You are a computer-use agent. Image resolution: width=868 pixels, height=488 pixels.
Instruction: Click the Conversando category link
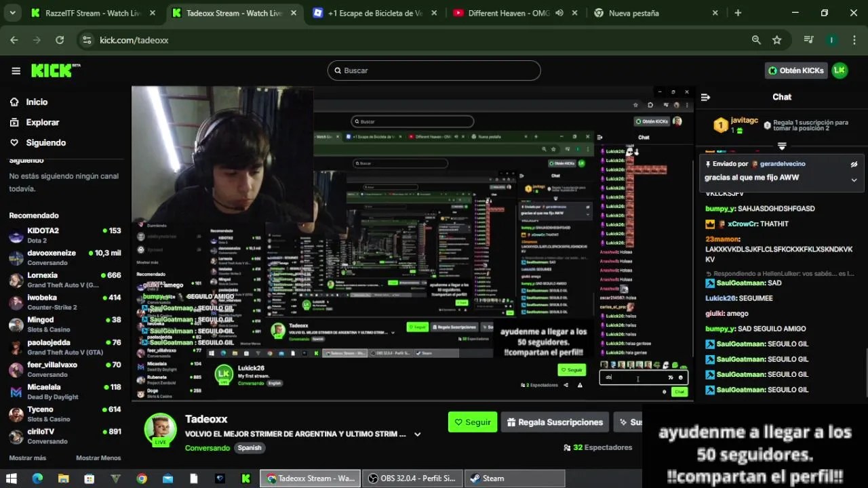207,448
